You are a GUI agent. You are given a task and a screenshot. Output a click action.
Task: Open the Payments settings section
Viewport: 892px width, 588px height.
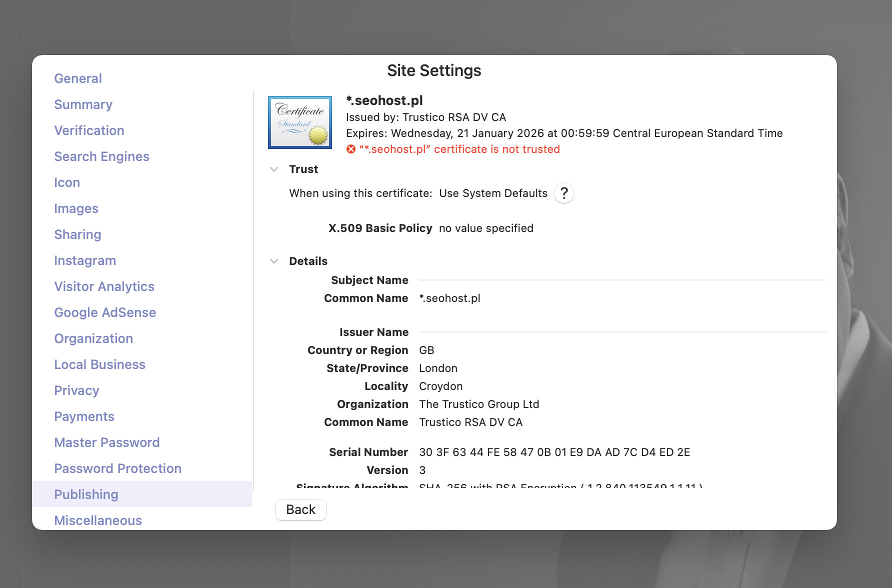click(84, 416)
